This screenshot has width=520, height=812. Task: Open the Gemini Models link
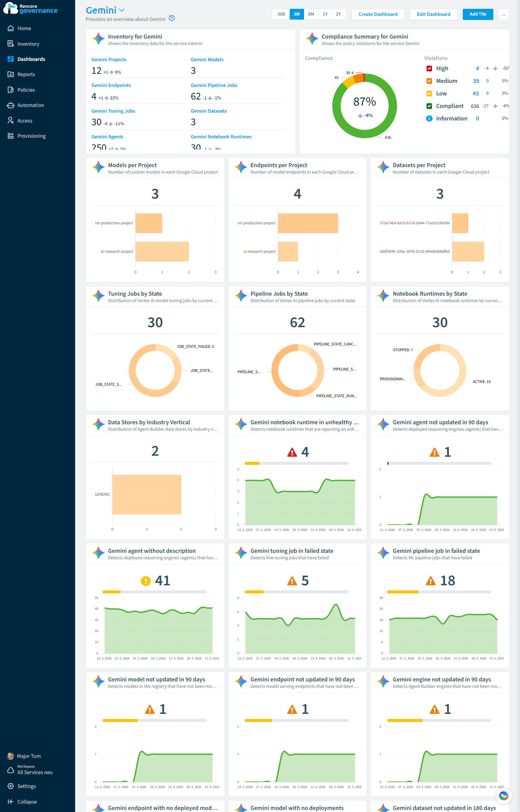[207, 60]
